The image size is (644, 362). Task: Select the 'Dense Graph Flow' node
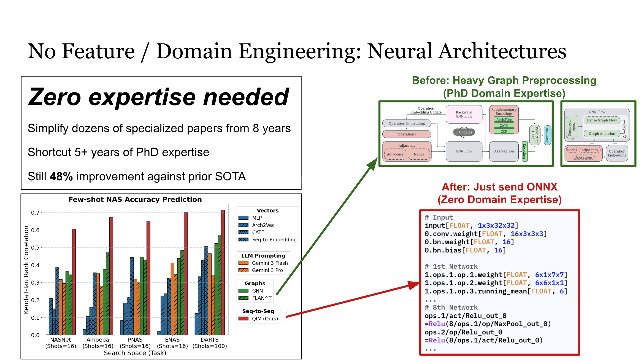click(x=602, y=120)
